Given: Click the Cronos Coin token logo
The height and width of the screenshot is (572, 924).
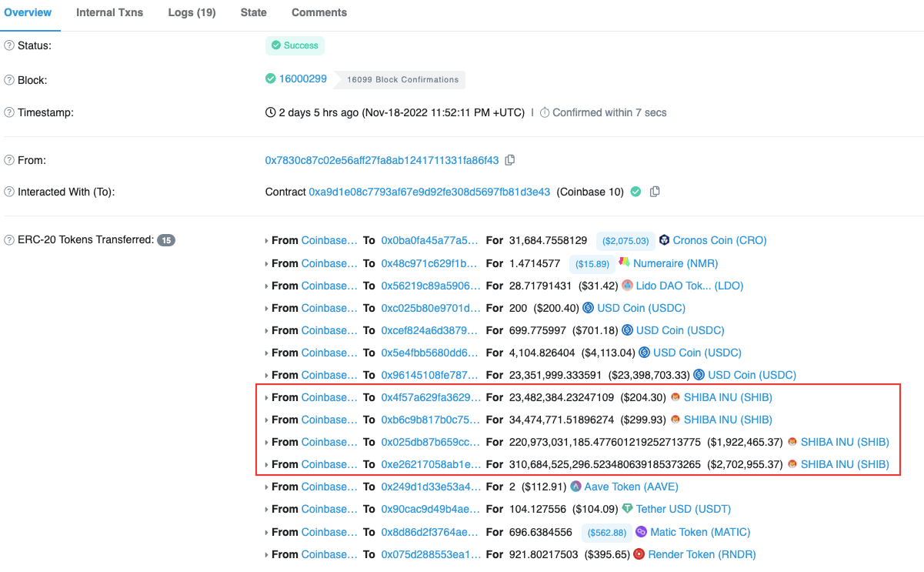Looking at the screenshot, I should (665, 240).
